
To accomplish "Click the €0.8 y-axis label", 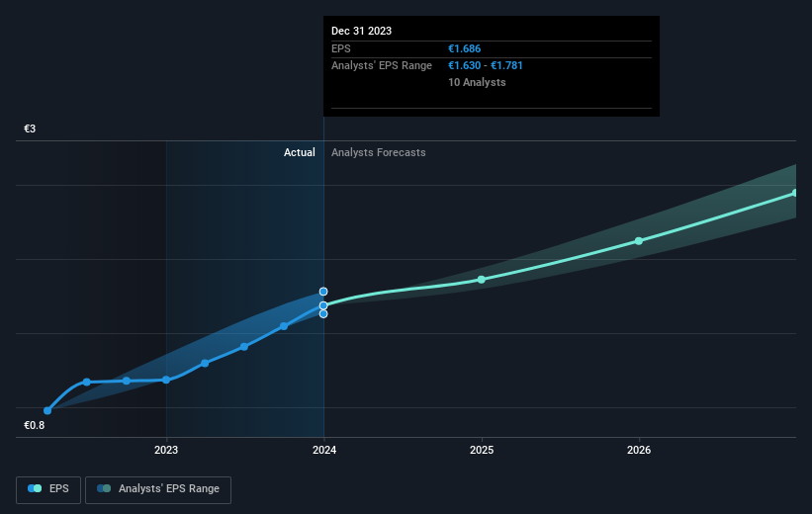I will tap(35, 425).
